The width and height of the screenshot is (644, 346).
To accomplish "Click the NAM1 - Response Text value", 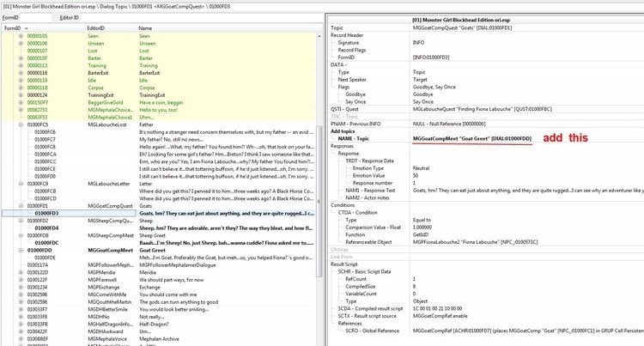I will click(x=528, y=191).
